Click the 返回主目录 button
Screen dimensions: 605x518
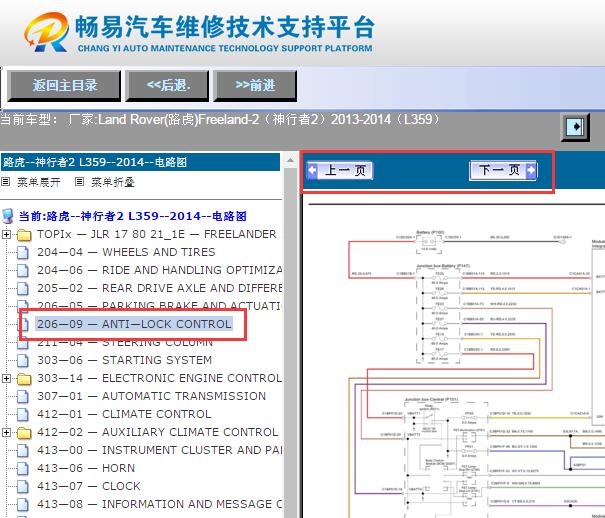(64, 86)
